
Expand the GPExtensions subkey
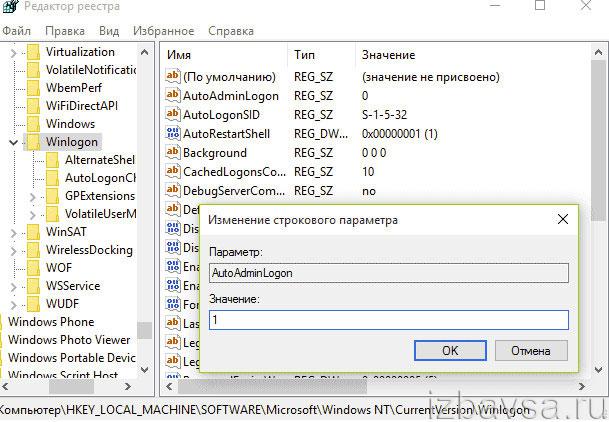(x=33, y=196)
